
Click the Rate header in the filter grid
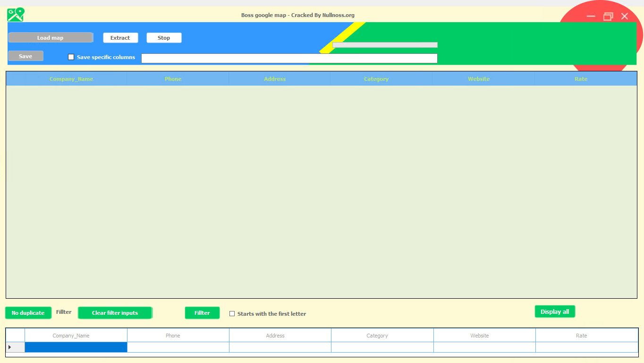[x=586, y=336]
